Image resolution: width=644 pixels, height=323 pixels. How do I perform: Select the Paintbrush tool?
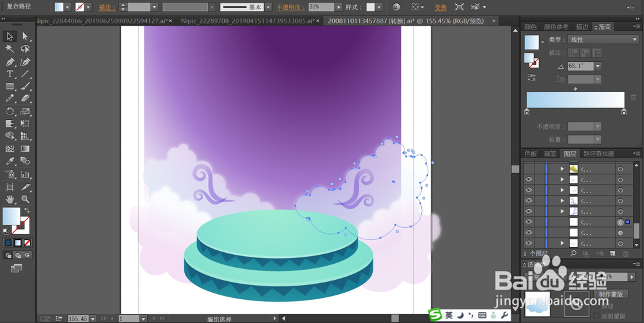(25, 86)
